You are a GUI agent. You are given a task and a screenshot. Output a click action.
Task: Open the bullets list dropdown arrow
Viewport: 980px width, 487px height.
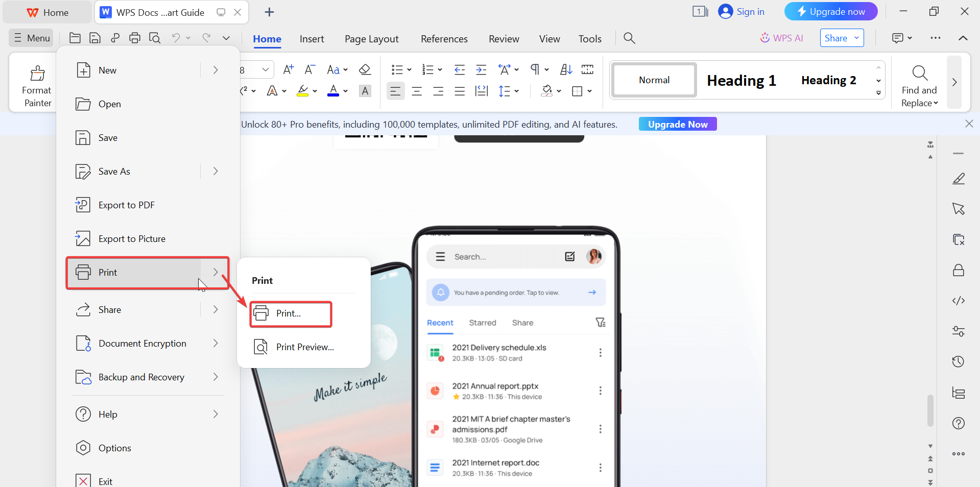(409, 70)
